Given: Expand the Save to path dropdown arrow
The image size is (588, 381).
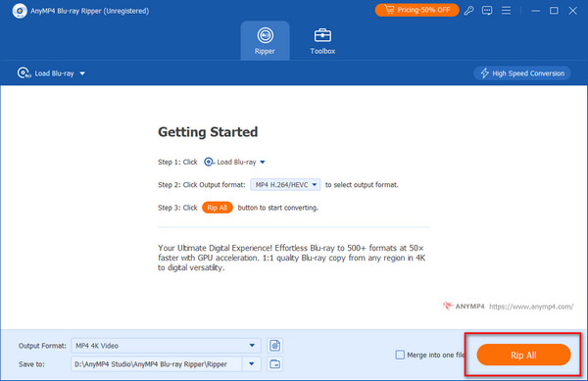Looking at the screenshot, I should (252, 364).
